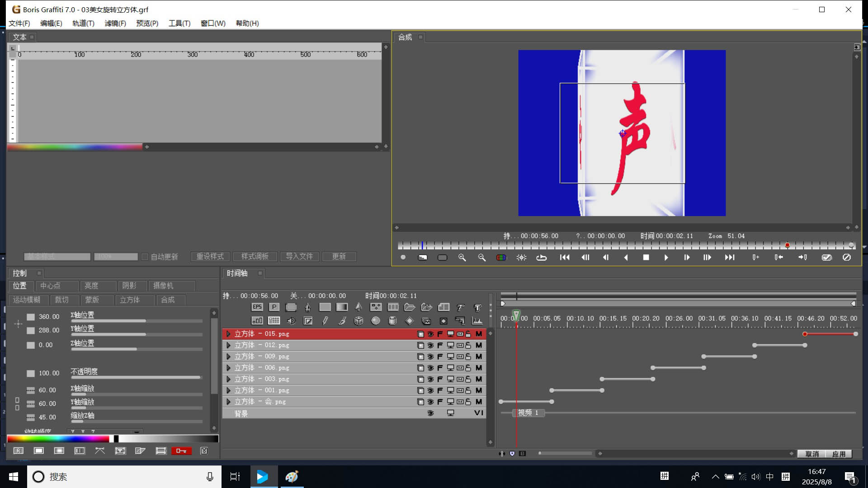
Task: Click the RGB color channels icon
Action: (x=501, y=258)
